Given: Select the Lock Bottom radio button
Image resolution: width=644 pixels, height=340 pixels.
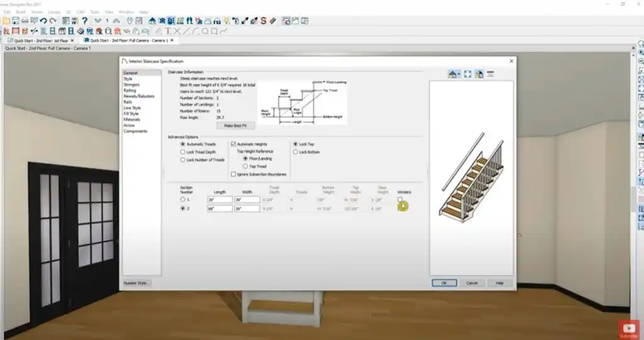Looking at the screenshot, I should [296, 152].
